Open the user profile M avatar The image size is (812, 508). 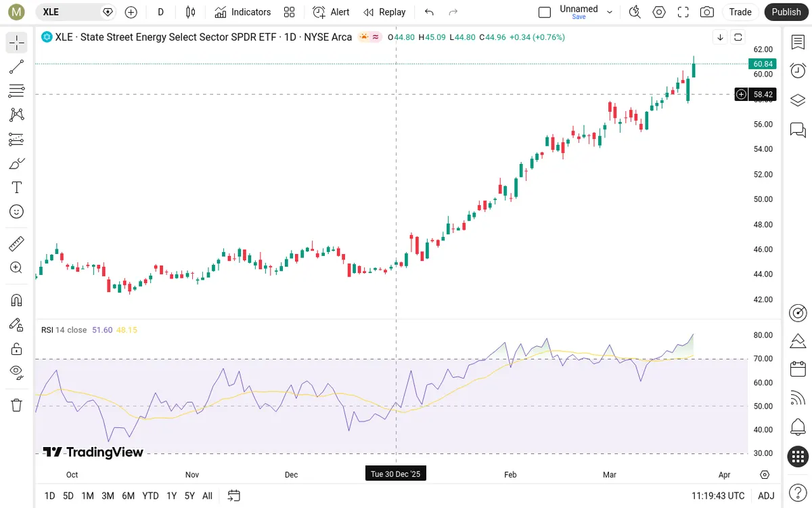(16, 12)
